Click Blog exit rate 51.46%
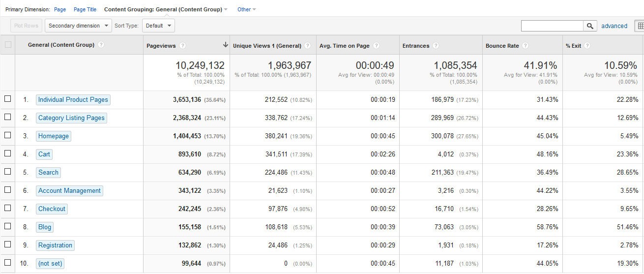 coord(628,227)
